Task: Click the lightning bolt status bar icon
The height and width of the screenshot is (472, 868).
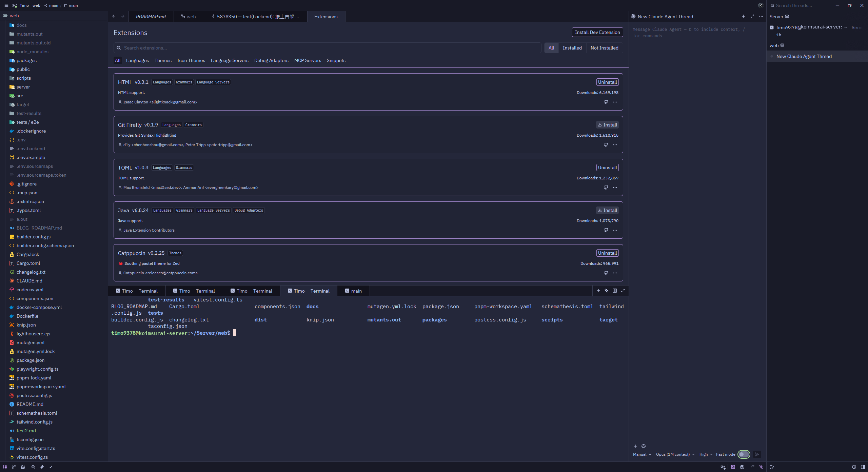Action: [x=42, y=467]
